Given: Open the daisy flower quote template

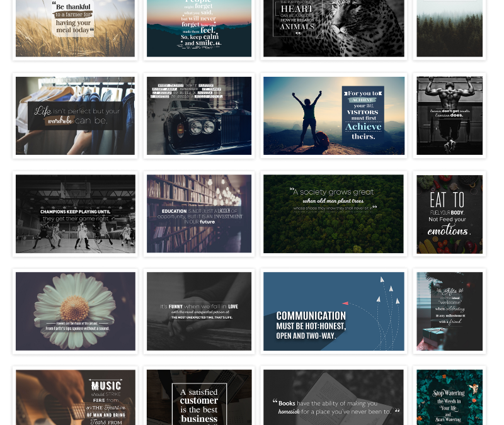Looking at the screenshot, I should pyautogui.click(x=75, y=311).
